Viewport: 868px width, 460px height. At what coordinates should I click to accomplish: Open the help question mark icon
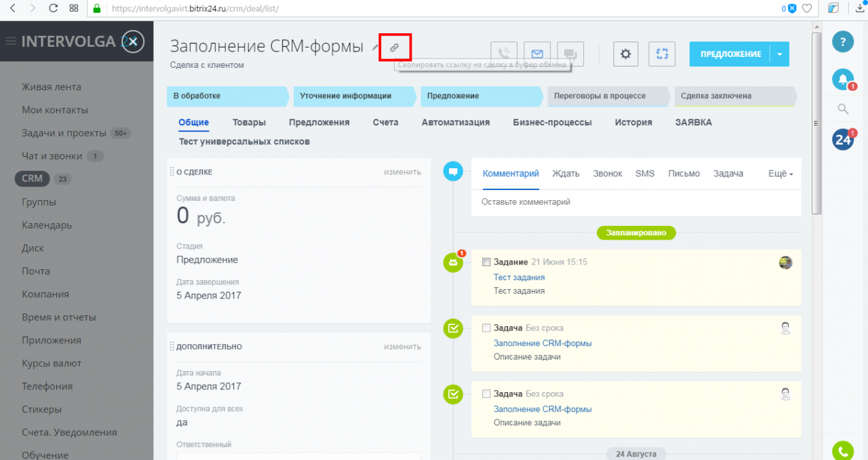843,41
